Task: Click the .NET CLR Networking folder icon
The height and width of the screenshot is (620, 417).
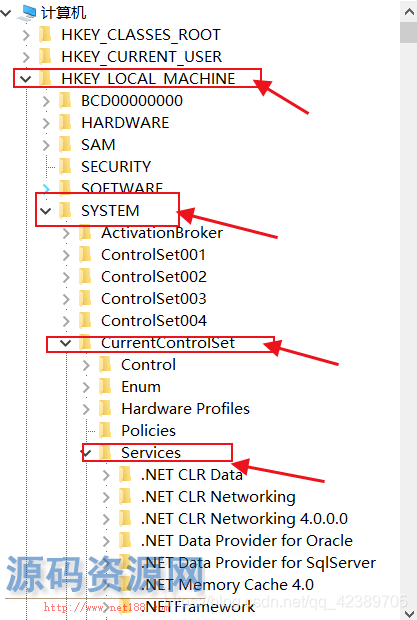Action: coord(125,496)
